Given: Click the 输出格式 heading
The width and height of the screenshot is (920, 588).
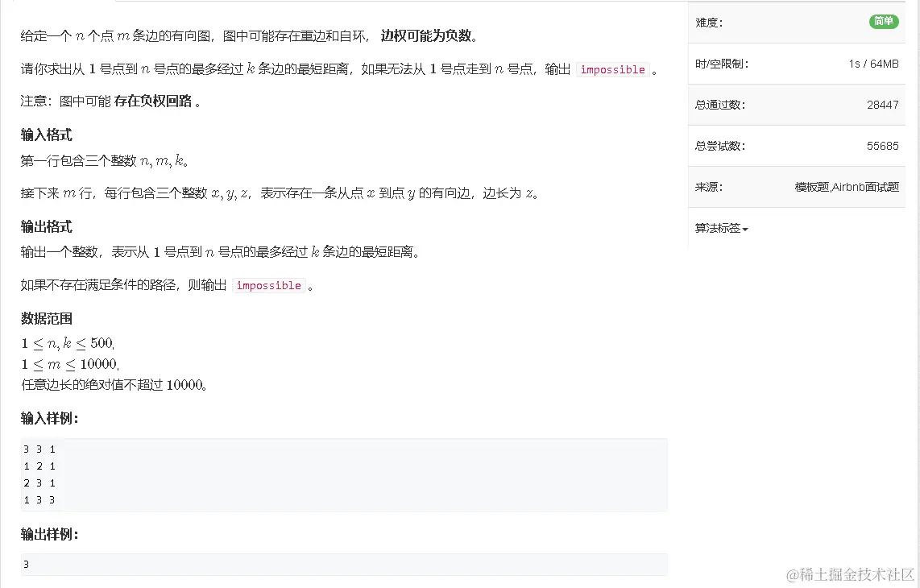Looking at the screenshot, I should click(x=47, y=227).
